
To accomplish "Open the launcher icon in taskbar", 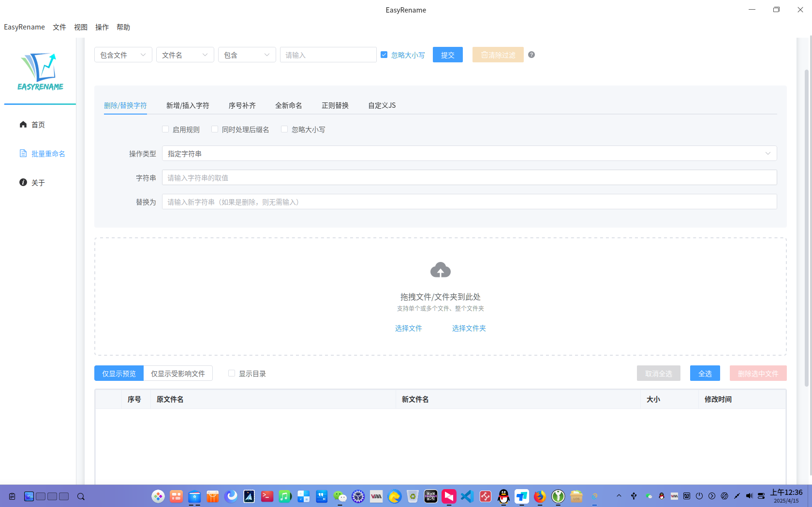I will pos(158,496).
